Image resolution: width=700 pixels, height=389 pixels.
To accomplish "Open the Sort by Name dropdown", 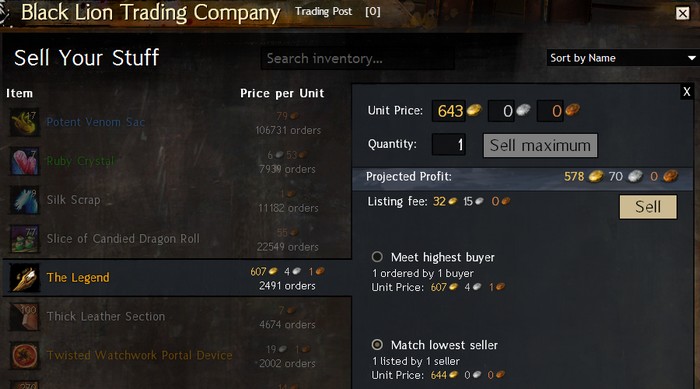I will coord(623,58).
